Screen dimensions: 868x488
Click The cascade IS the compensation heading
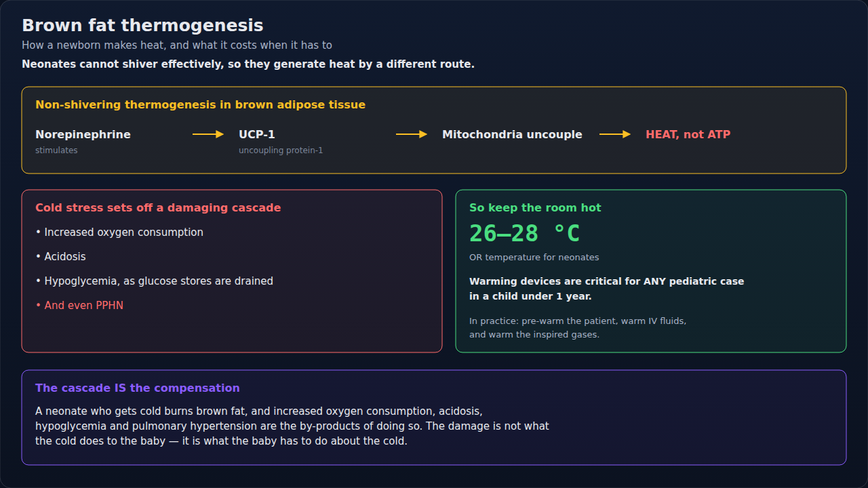tap(138, 388)
